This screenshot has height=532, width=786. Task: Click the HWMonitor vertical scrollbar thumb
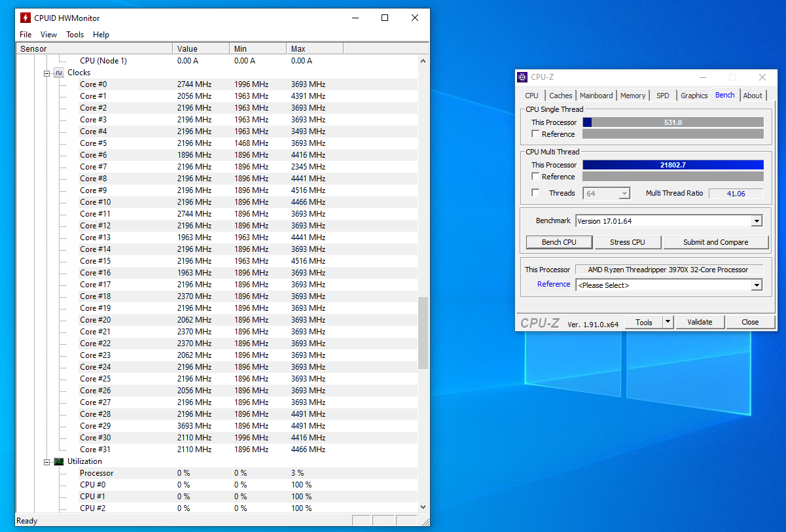click(x=423, y=334)
